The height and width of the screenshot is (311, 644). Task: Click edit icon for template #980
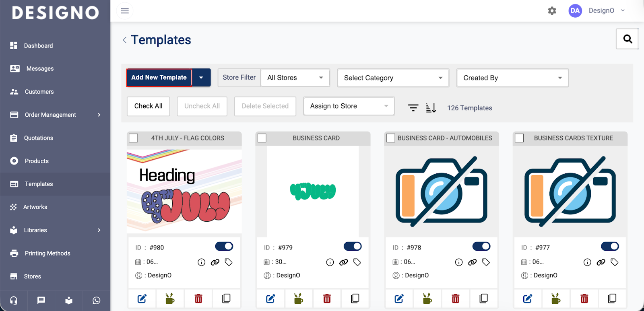pos(142,299)
